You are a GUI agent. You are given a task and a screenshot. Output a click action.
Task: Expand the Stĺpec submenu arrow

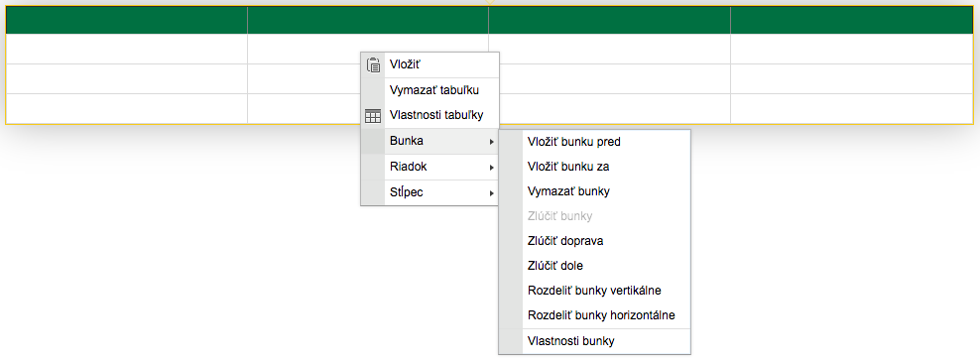[492, 193]
